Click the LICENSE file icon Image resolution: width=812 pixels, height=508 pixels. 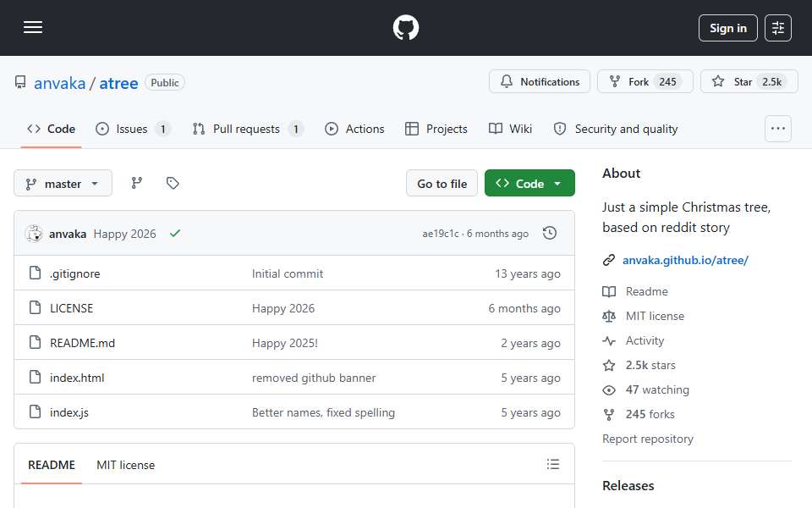coord(35,307)
